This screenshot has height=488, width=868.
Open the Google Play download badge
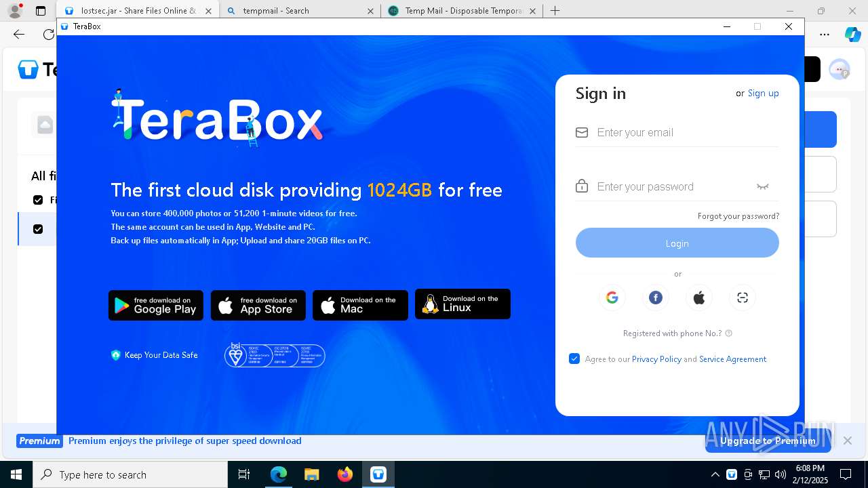click(x=156, y=305)
